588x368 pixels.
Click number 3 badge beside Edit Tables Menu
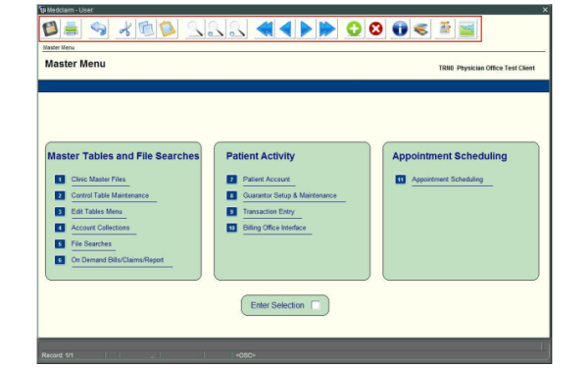pos(60,212)
